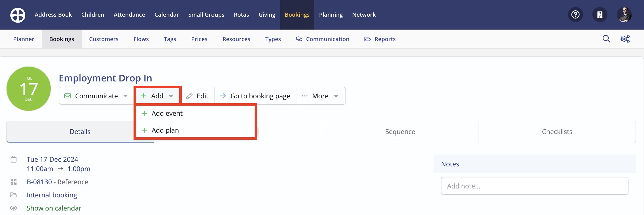The image size is (644, 215).
Task: Click the QR code icon beside B-08130
Action: click(14, 182)
